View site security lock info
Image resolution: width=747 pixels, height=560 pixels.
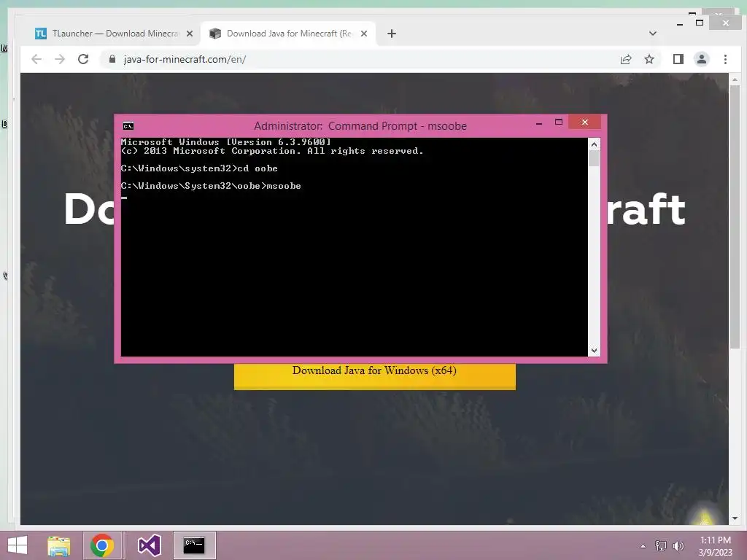pos(112,59)
